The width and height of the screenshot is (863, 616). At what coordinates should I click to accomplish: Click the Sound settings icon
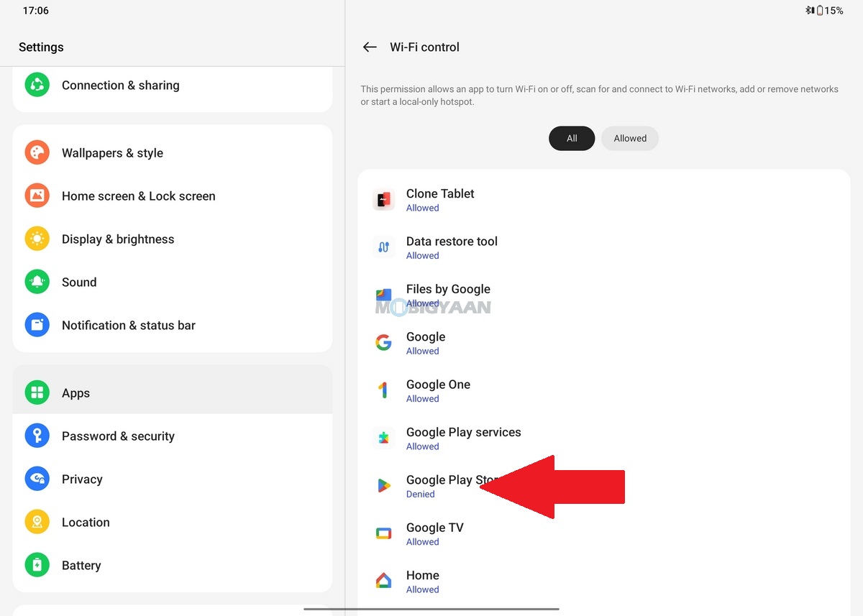[x=37, y=282]
